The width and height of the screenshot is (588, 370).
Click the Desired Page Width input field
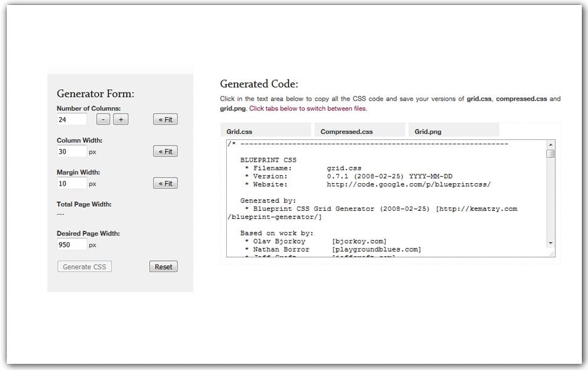click(x=70, y=245)
